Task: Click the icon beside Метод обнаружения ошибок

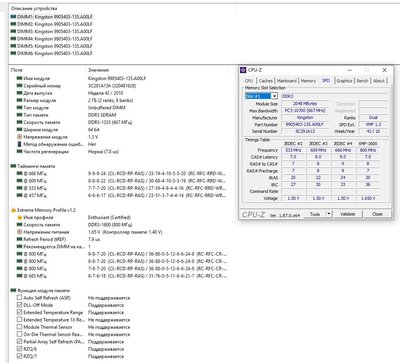Action: pyautogui.click(x=19, y=144)
